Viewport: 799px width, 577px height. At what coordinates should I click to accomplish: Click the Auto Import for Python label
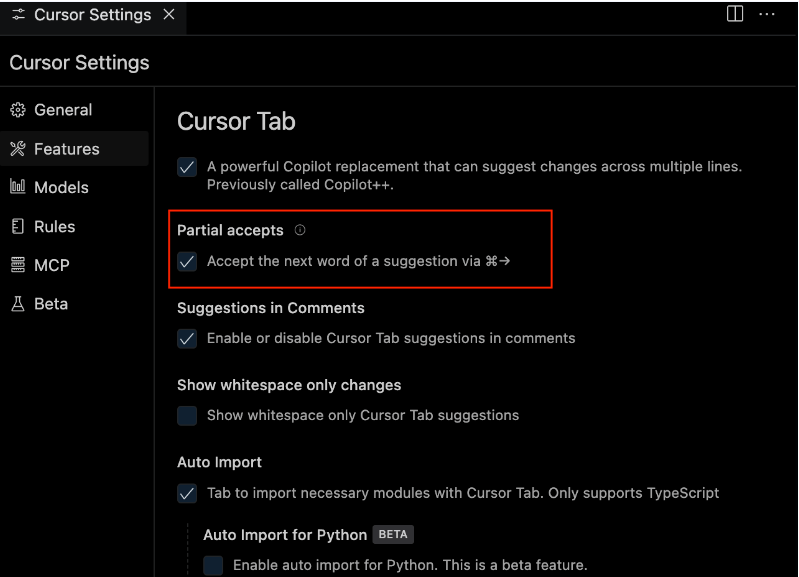(285, 535)
